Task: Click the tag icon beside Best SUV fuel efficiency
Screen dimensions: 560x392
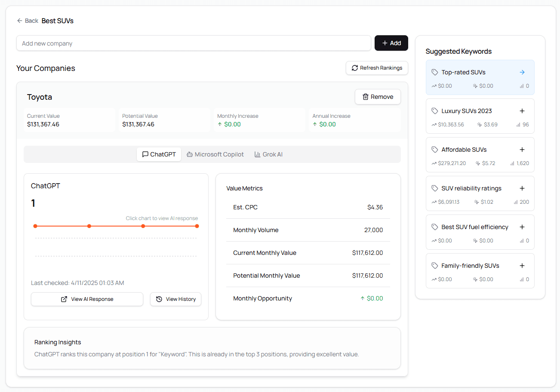Action: 435,227
